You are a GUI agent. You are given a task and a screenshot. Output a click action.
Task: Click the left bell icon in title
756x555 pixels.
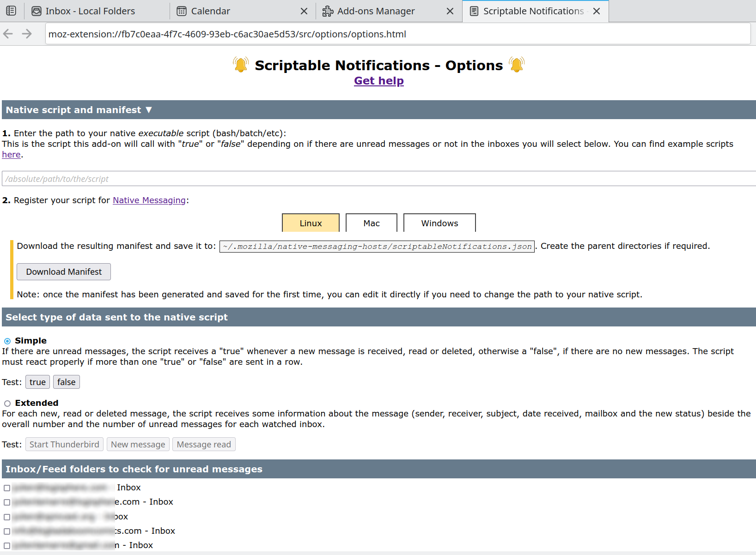(x=241, y=64)
